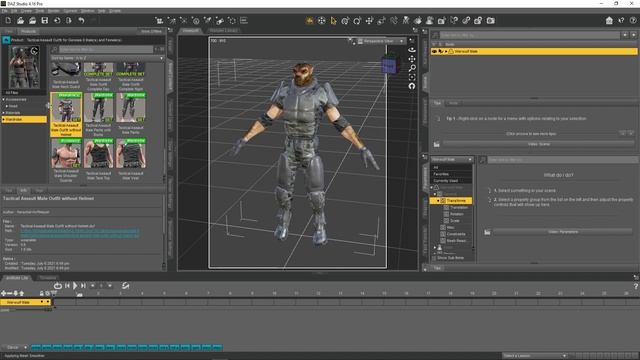This screenshot has height=360, width=640.
Task: Switch to the Products tab
Action: tap(29, 31)
